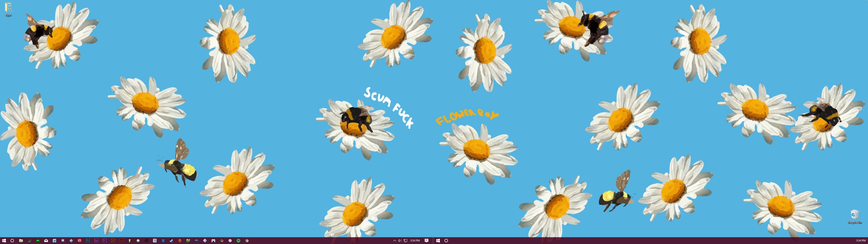
Task: Open the Start menu
Action: 4,241
